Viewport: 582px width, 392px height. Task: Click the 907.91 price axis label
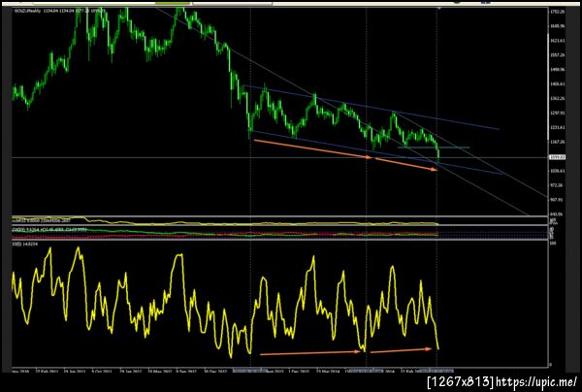(558, 200)
